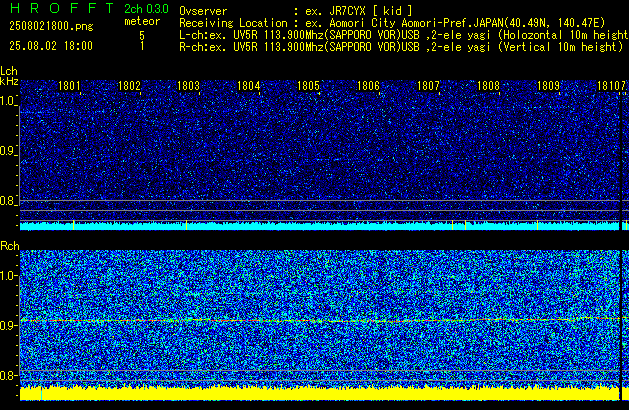629x410 pixels.
Task: Click the kHz axis unit label
Action: [x=9, y=81]
